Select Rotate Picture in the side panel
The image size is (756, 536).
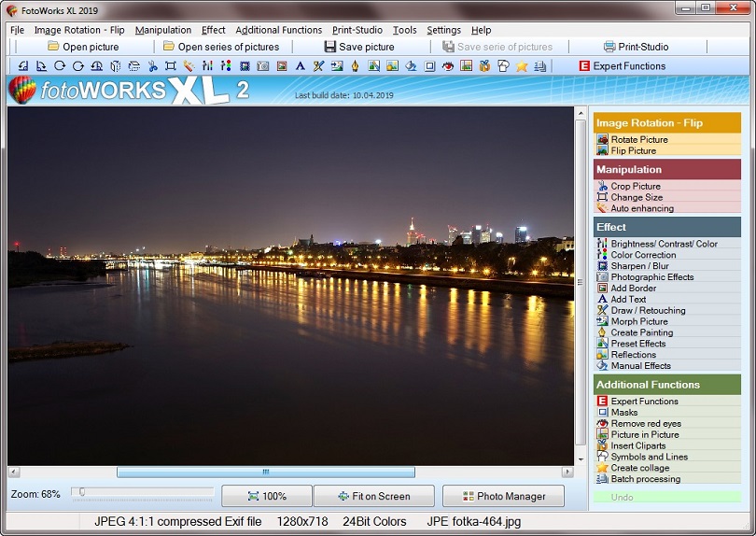(638, 139)
